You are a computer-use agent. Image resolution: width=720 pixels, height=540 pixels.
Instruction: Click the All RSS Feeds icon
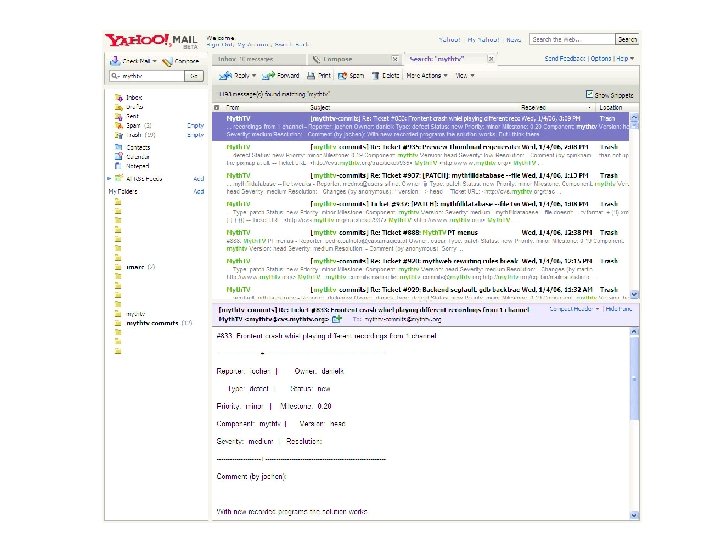click(119, 178)
